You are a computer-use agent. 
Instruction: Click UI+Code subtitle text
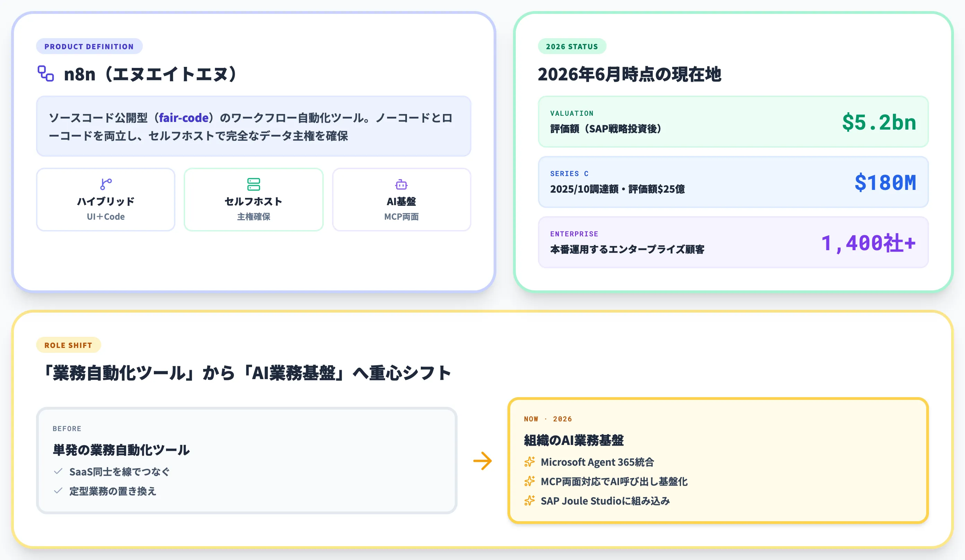tap(106, 217)
